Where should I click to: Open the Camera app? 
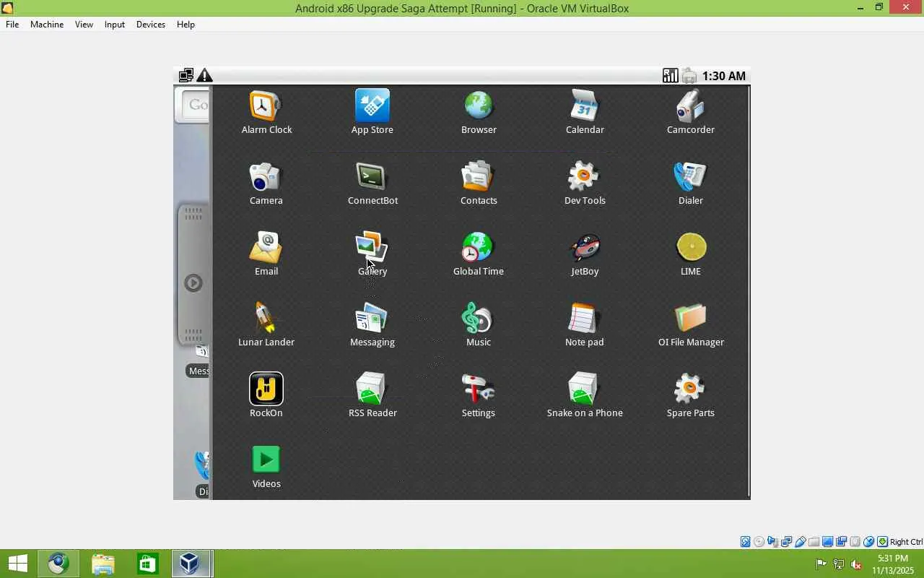point(266,184)
